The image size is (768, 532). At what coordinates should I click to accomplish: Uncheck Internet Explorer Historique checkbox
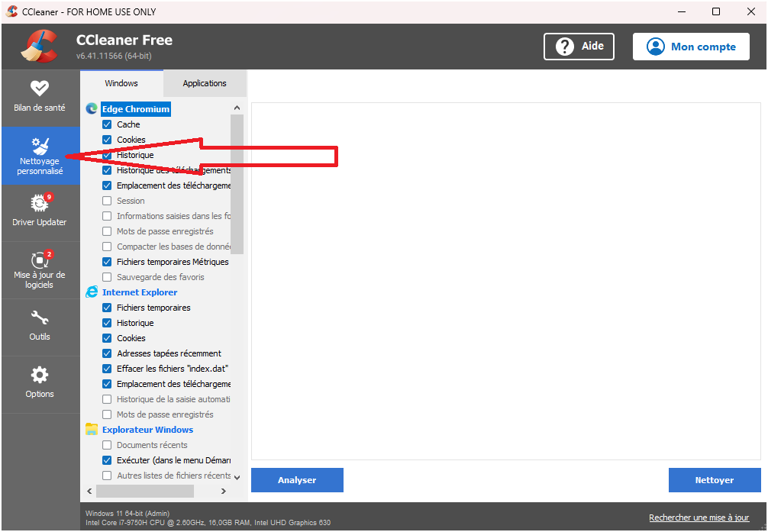[x=107, y=323]
